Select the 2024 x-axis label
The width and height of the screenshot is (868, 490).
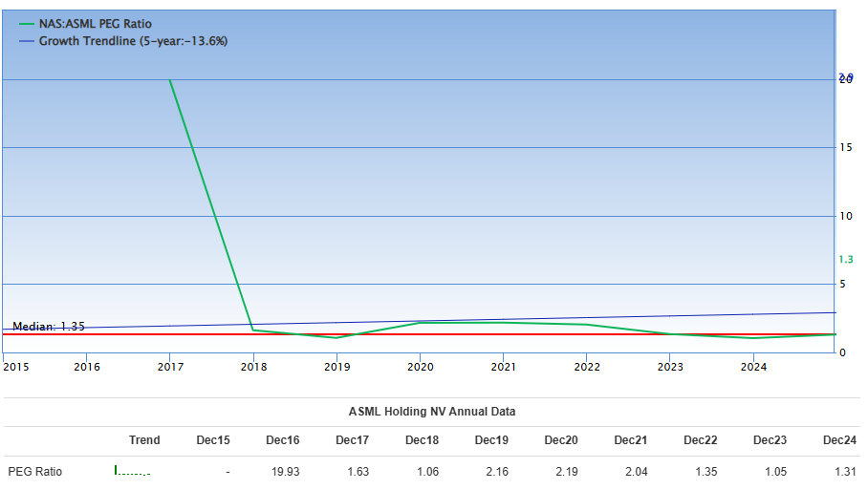coord(753,367)
